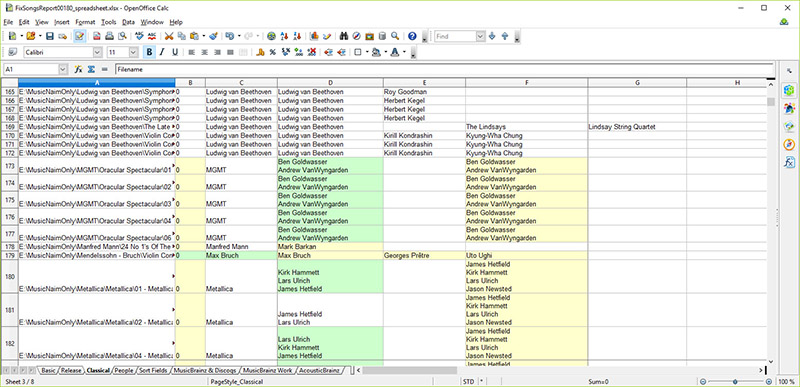800x387 pixels.
Task: Toggle Edit File mode
Action: [x=80, y=36]
